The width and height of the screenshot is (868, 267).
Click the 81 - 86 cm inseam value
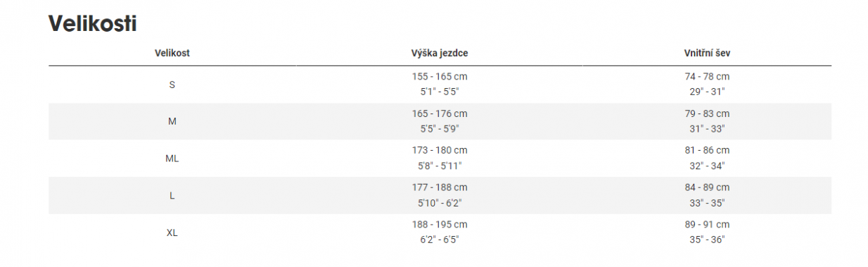point(707,150)
